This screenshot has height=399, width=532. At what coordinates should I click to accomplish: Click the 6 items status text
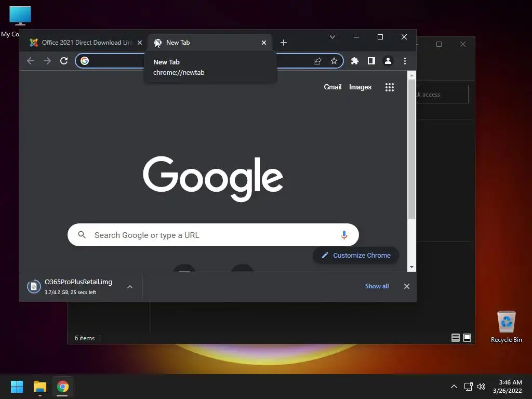click(x=85, y=338)
